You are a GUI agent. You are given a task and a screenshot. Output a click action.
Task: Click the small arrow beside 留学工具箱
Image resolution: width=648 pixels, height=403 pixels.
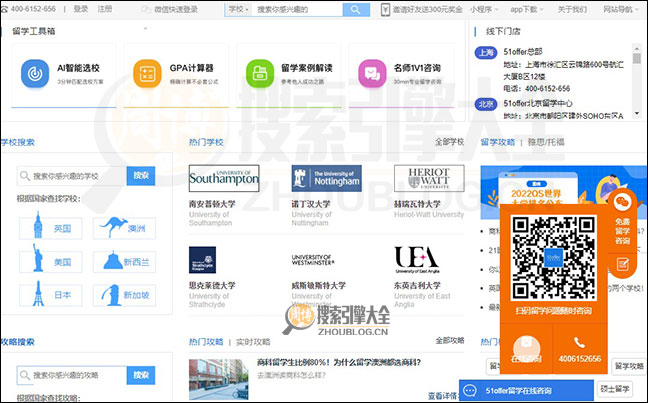click(x=145, y=29)
